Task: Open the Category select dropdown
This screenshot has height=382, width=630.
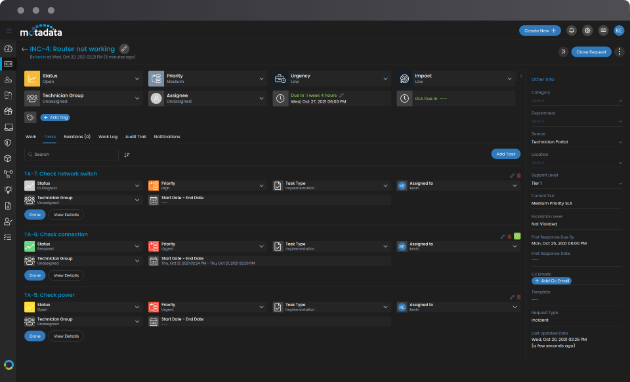Action: click(577, 100)
